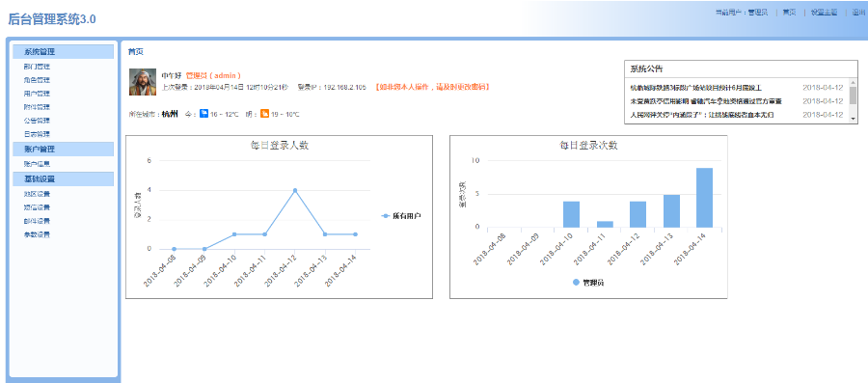Open 短信设置 in the sidebar
The width and height of the screenshot is (868, 383).
click(37, 207)
